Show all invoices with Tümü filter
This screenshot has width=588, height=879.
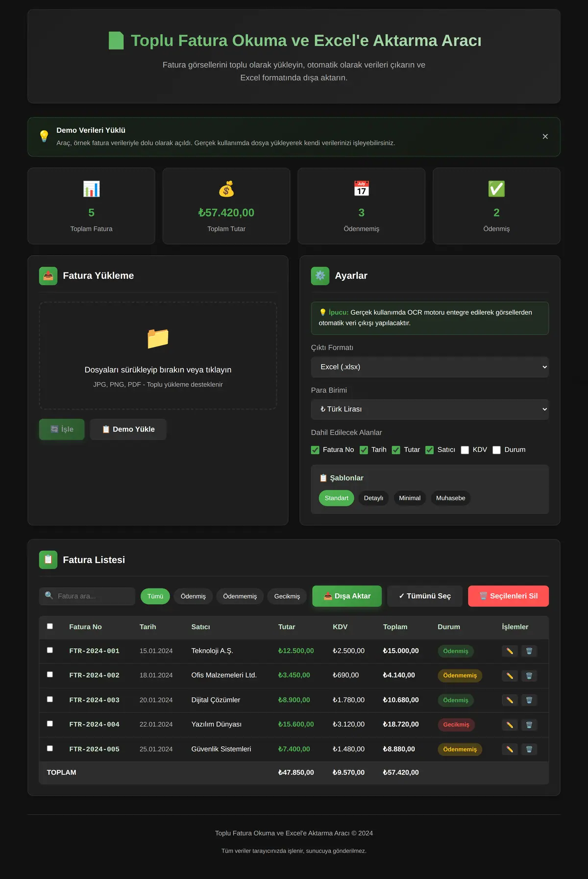[155, 596]
